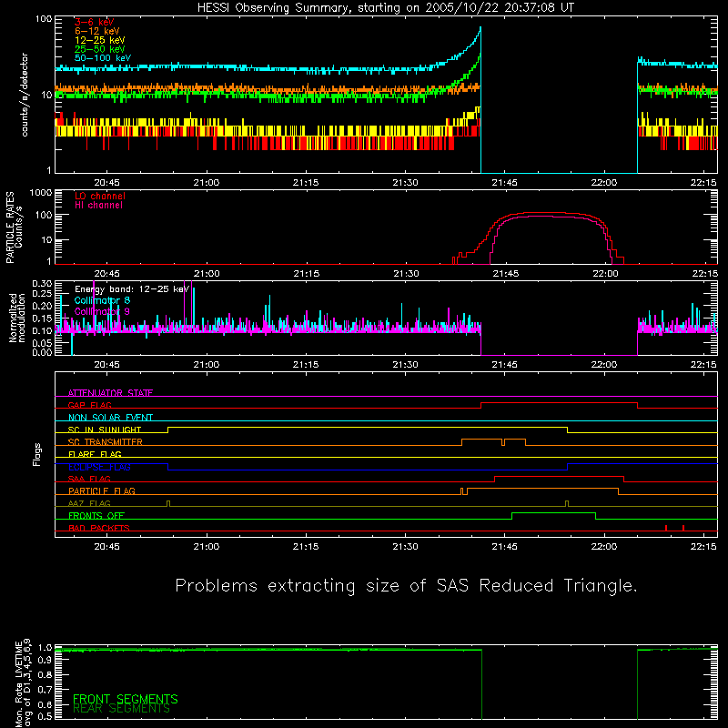Click the BAD_PACKETS flag label

pos(99,528)
